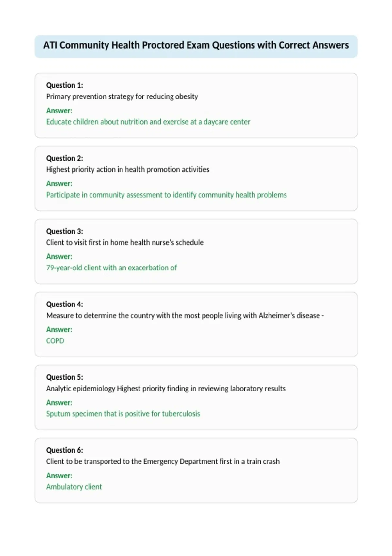Click the '79-year-old client with an exacerbation' answer
This screenshot has height=556, width=392.
click(x=111, y=268)
